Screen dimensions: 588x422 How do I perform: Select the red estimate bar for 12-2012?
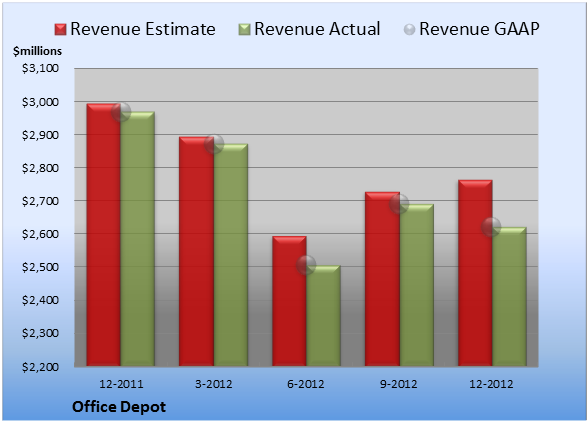point(475,273)
